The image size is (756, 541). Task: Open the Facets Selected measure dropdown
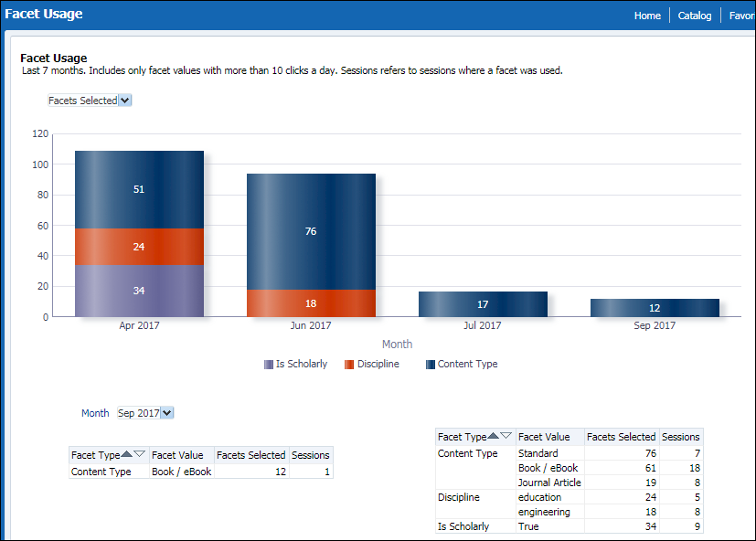tap(90, 101)
